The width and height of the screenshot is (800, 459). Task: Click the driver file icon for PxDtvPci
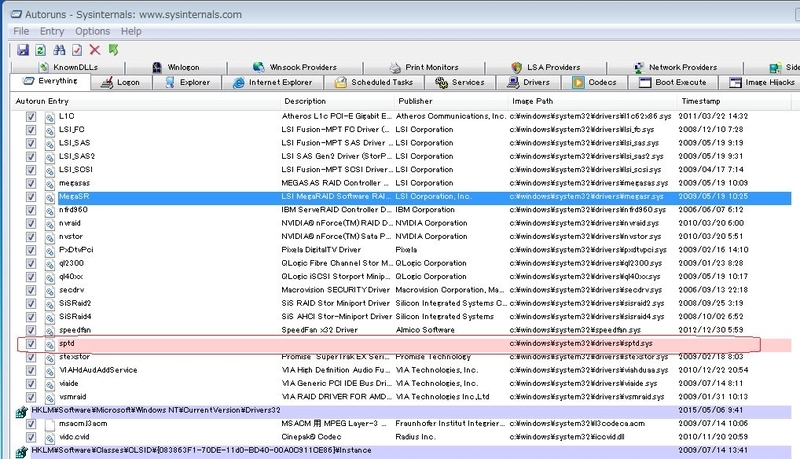pos(49,250)
